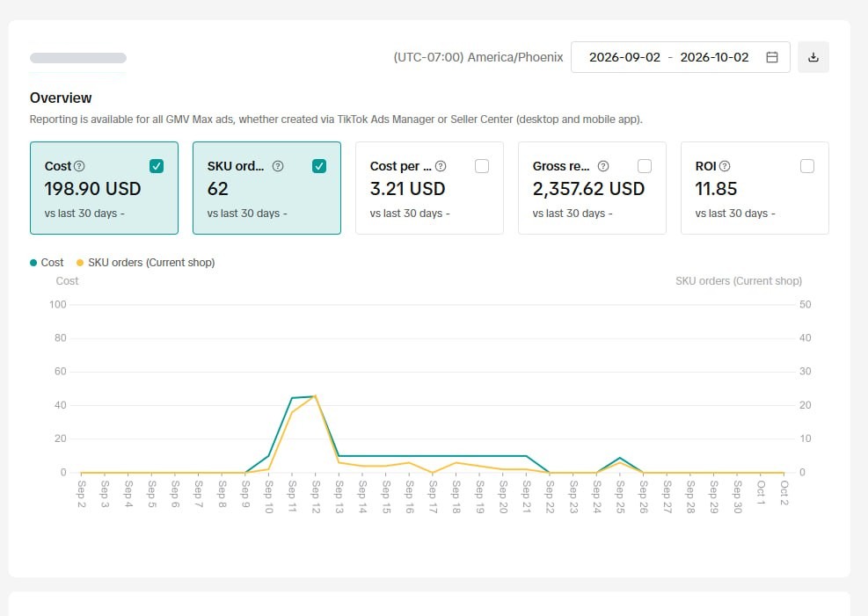The height and width of the screenshot is (616, 868).
Task: Toggle SKU orders series in chart legend
Action: pos(146,263)
